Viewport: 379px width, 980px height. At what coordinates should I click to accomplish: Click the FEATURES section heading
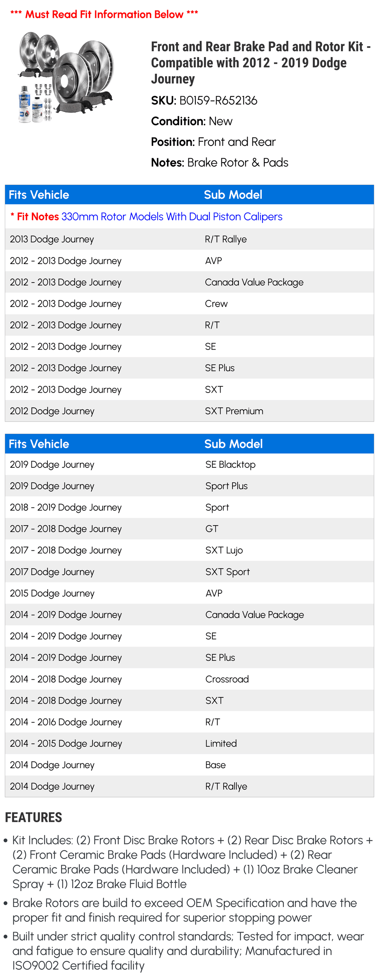[x=33, y=817]
